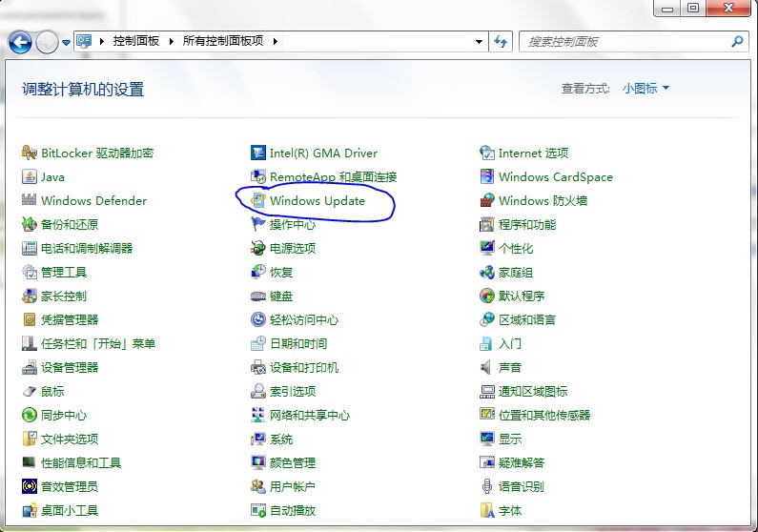Open the 系统 link
This screenshot has width=758, height=532.
click(281, 440)
